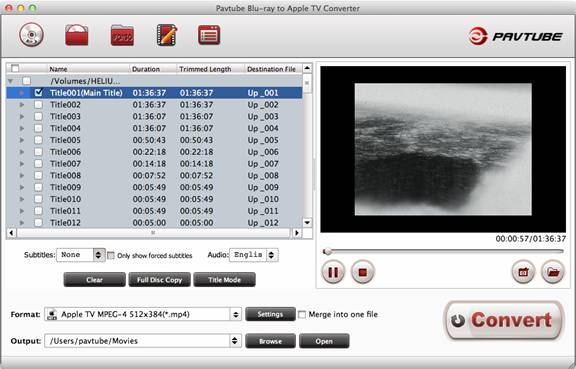Check the Title005 checkbox

38,140
